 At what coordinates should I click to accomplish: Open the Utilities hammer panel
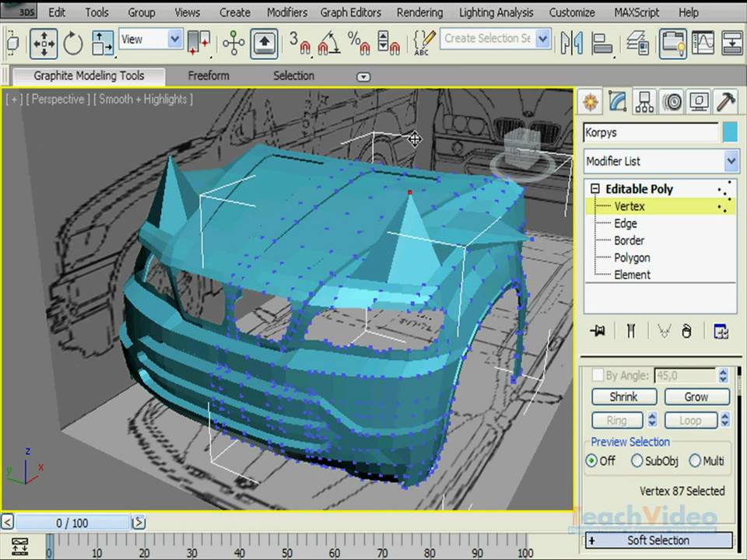[725, 102]
